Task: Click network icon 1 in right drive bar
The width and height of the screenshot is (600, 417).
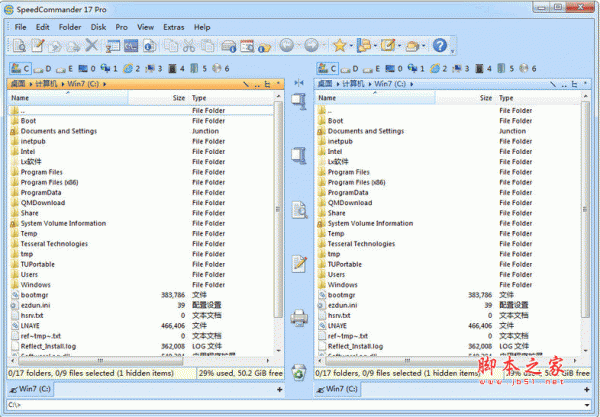Action: coord(416,69)
